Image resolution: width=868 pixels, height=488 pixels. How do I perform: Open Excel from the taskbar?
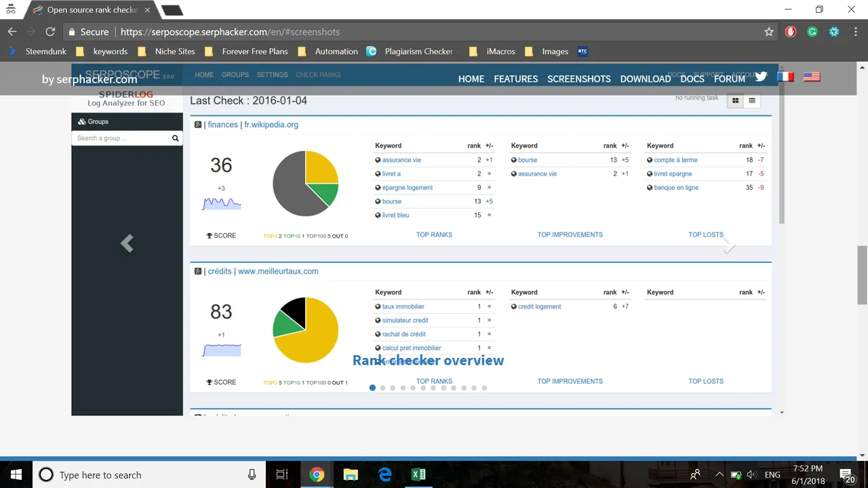pyautogui.click(x=418, y=474)
